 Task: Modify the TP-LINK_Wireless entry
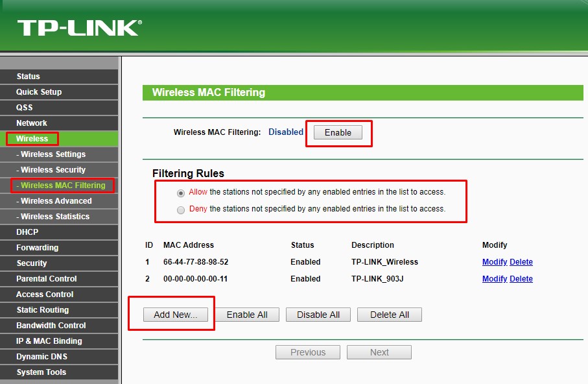point(495,262)
